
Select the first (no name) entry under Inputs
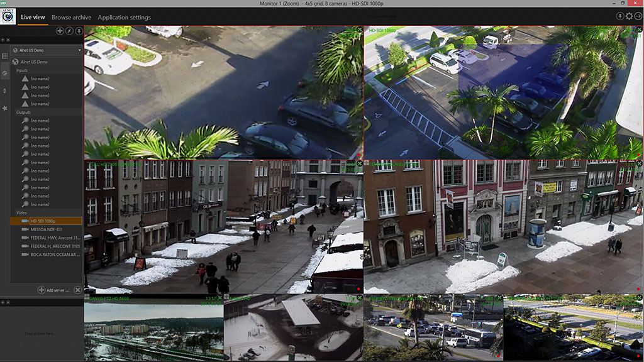[x=40, y=79]
